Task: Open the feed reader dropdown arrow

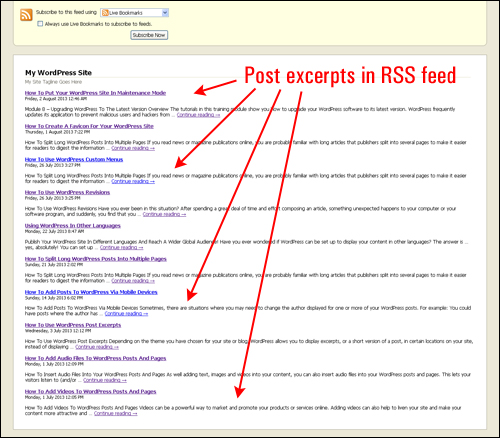Action: point(165,13)
